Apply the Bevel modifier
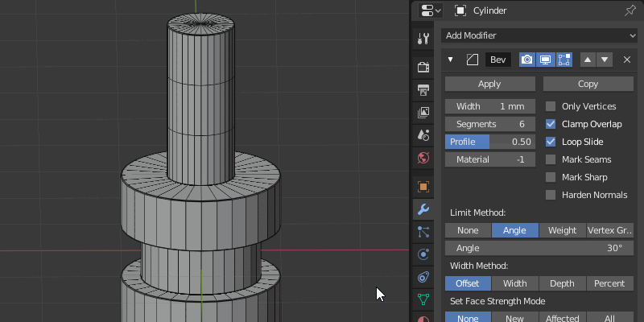644x322 pixels. click(490, 84)
